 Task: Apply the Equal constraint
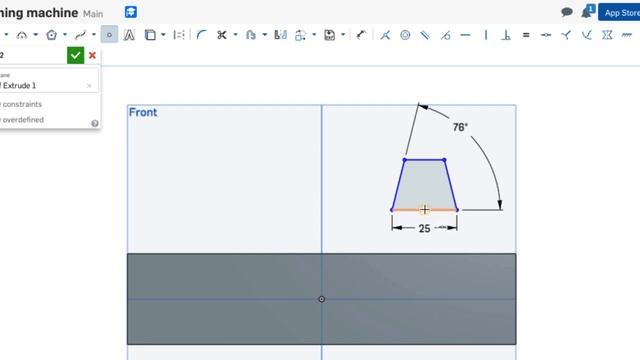(x=526, y=35)
